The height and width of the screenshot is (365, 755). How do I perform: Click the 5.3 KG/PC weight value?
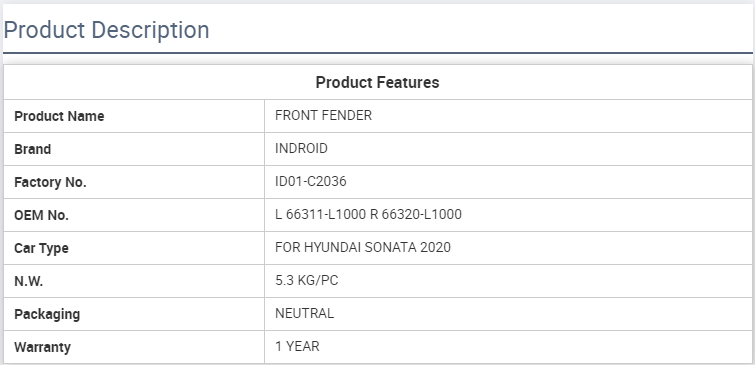point(307,280)
